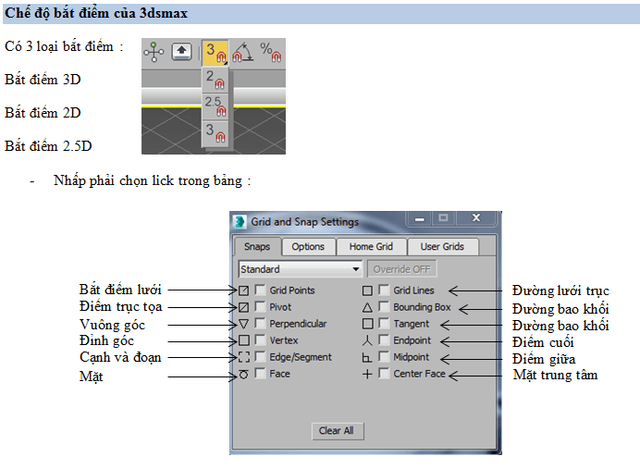Click the 'Cạnh và đoạn' annotation label
The width and height of the screenshot is (640, 470).
pyautogui.click(x=120, y=358)
